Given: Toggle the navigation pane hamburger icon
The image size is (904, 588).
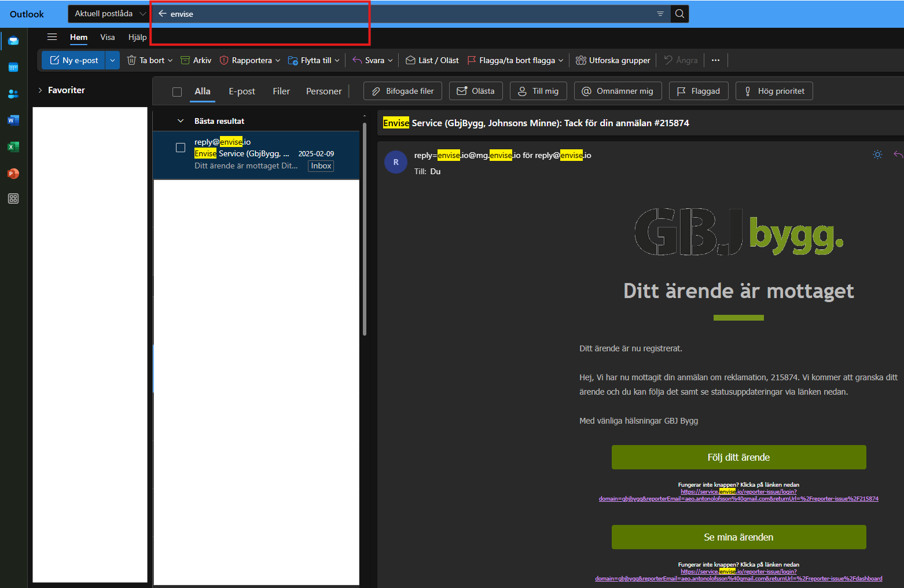Looking at the screenshot, I should click(52, 37).
